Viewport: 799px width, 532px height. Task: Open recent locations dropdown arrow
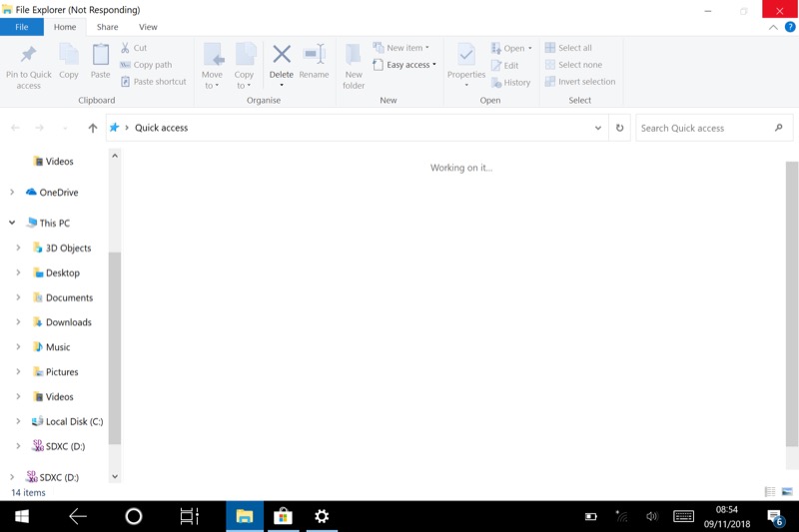[65, 128]
